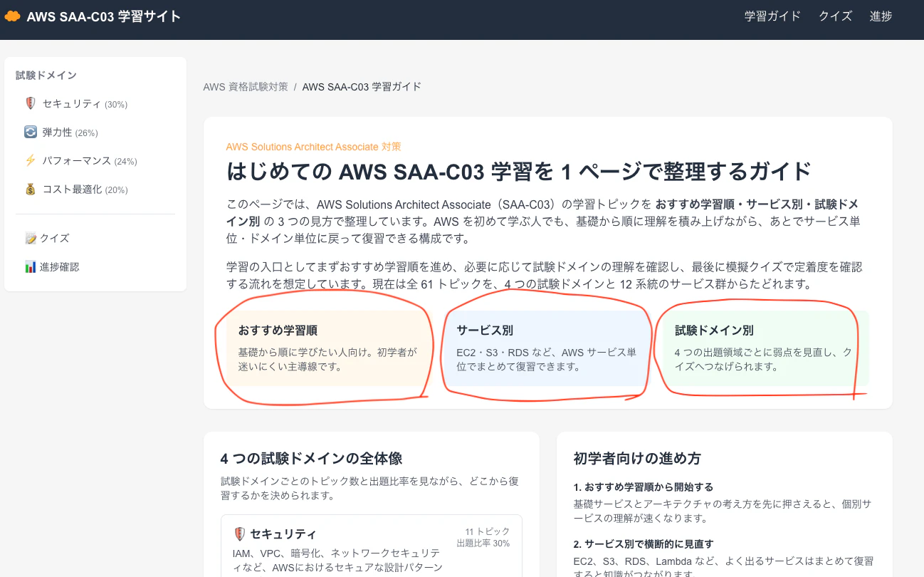Click AWS Solutions Architect Associate 対策 label
This screenshot has width=924, height=577.
(314, 147)
